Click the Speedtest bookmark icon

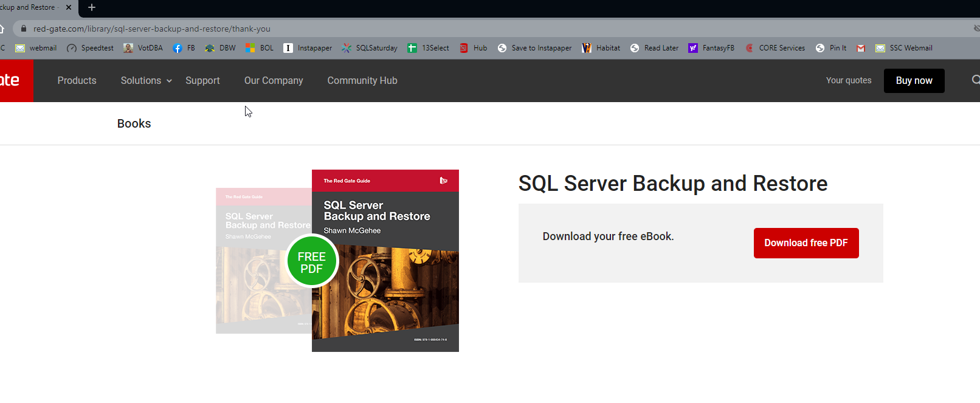pyautogui.click(x=72, y=48)
